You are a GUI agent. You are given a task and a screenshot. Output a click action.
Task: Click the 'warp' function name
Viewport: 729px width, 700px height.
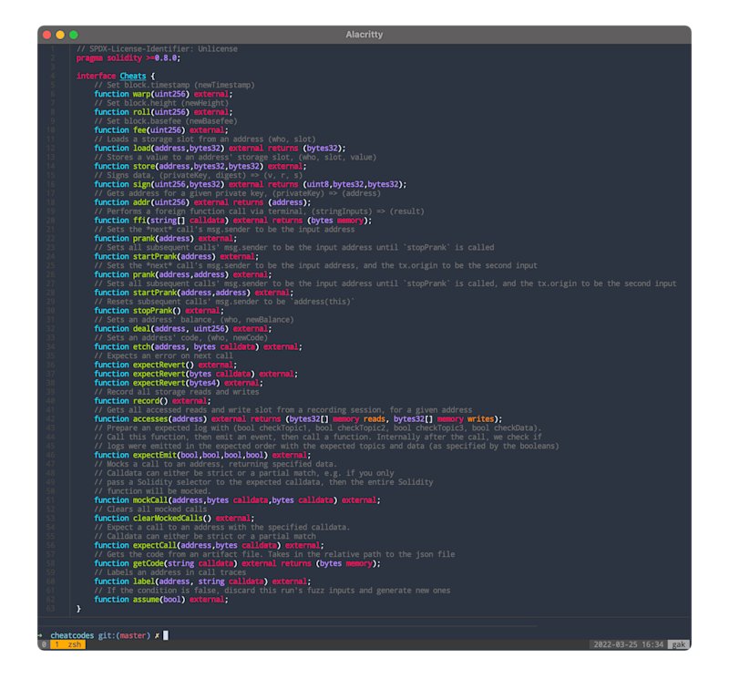142,94
